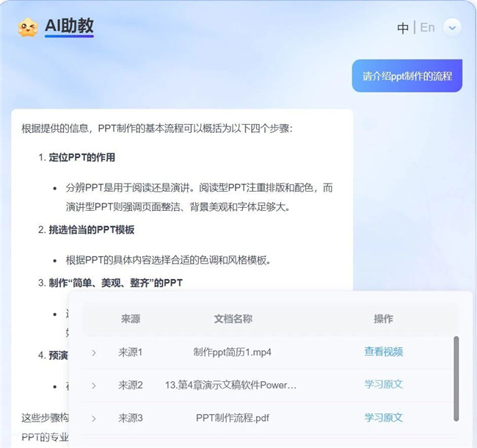
Task: Click the 请介绍ppt制作的流程 message bubble
Action: [407, 76]
